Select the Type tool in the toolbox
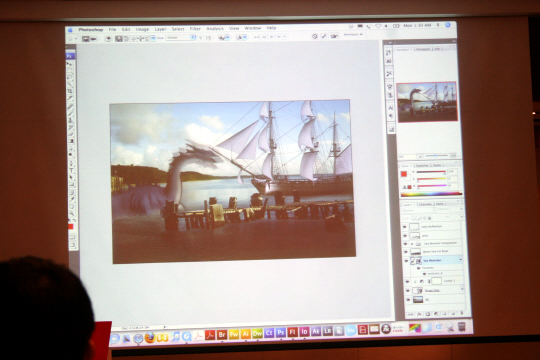This screenshot has height=360, width=540. tap(71, 170)
